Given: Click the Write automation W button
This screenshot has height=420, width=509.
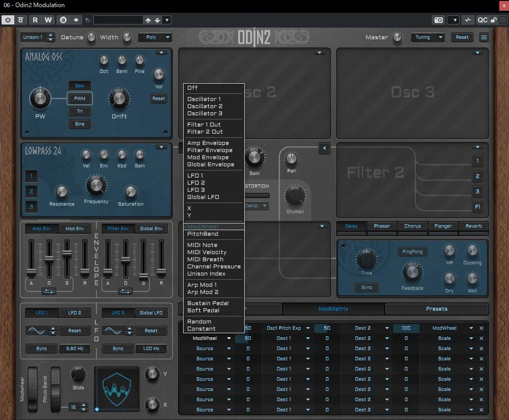Looking at the screenshot, I should click(x=48, y=20).
